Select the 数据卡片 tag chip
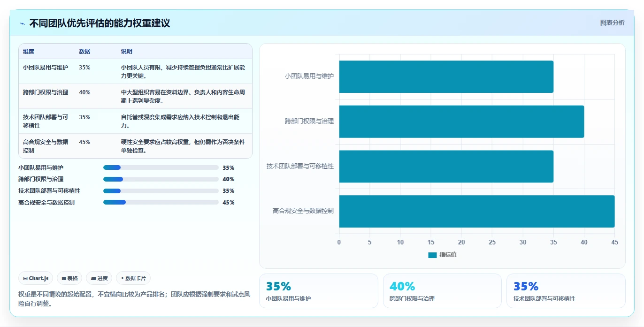Viewport: 644px width, 327px height. pyautogui.click(x=133, y=278)
